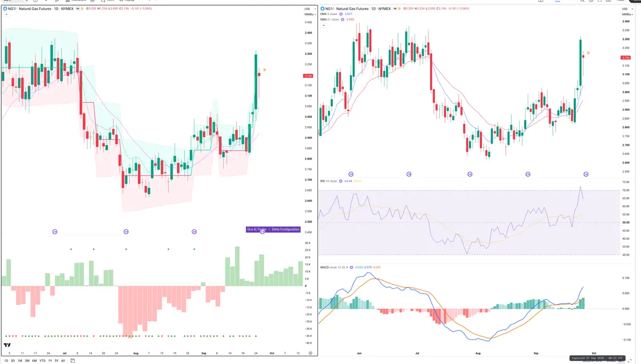Open MMBtu unit dropdown on right chart

tap(627, 14)
